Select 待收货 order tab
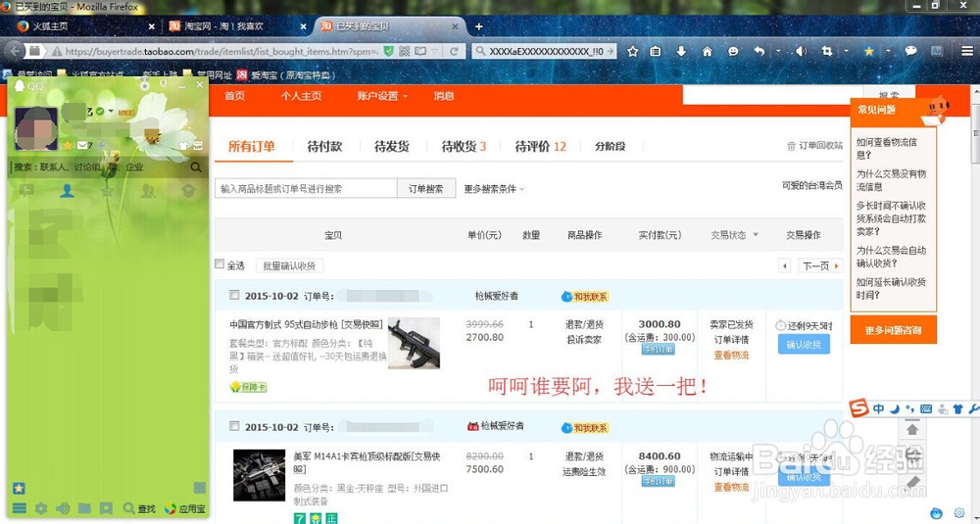The width and height of the screenshot is (980, 524). (x=464, y=147)
